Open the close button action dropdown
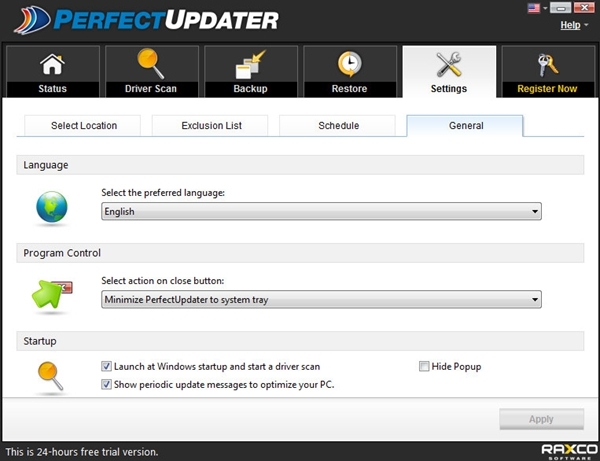Image resolution: width=600 pixels, height=461 pixels. (x=321, y=299)
